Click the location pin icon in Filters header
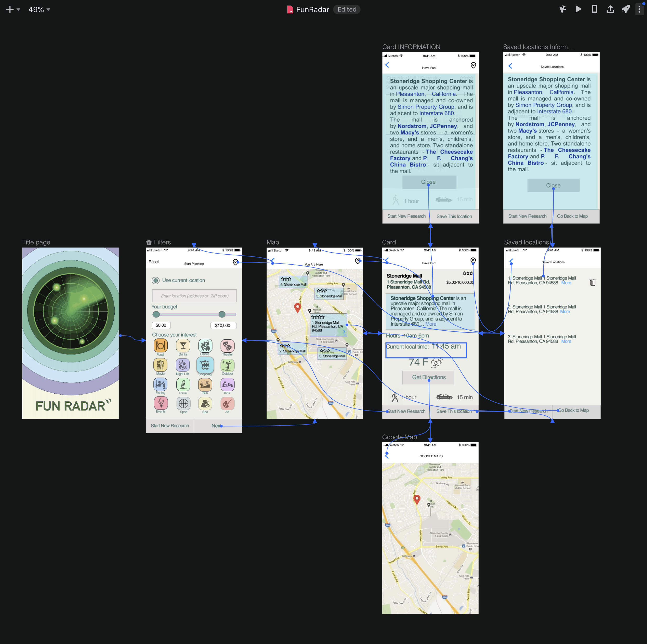 [x=235, y=262]
